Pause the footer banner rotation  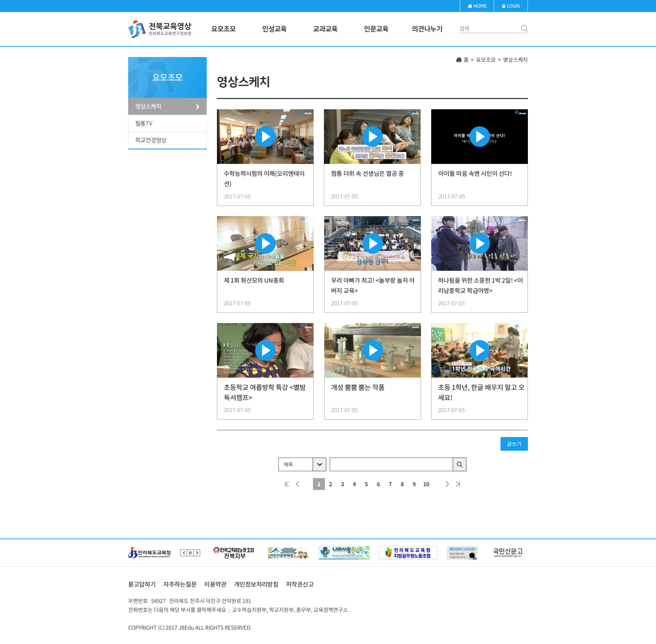tap(190, 553)
